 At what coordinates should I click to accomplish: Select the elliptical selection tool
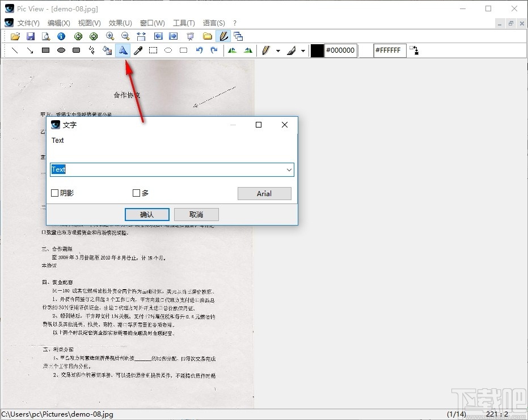pos(168,50)
